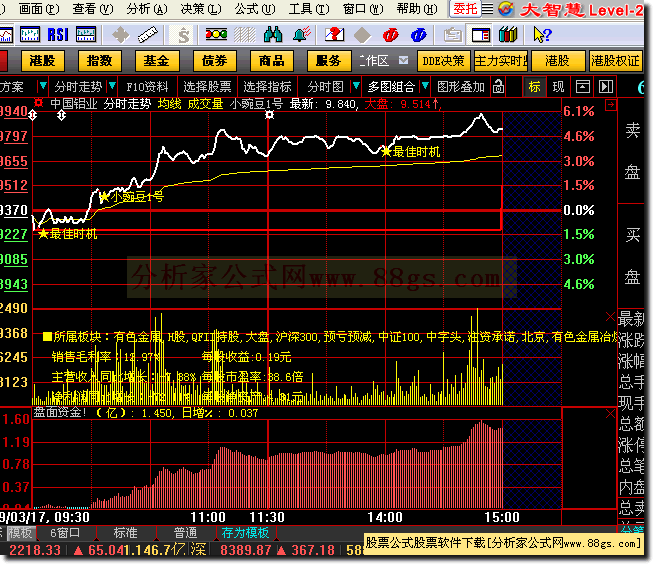Click the gray diamond toolbar icon
Image resolution: width=656 pixels, height=566 pixels.
[362, 35]
